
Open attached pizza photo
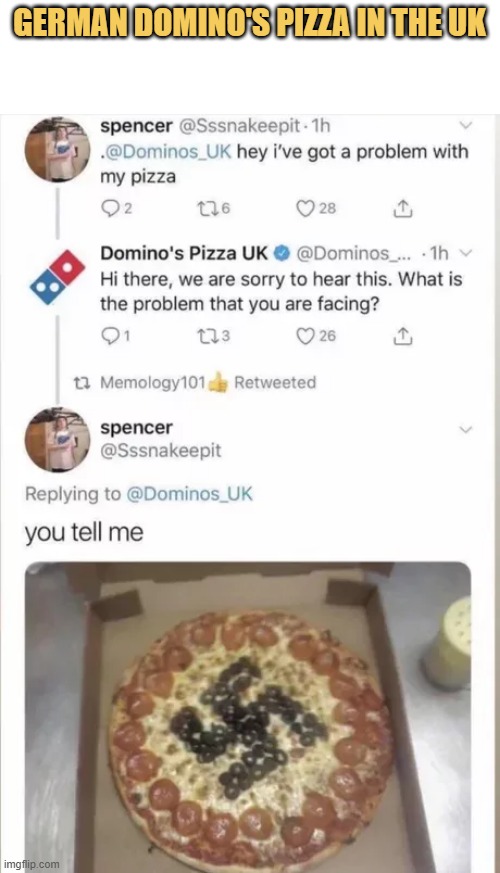(248, 717)
